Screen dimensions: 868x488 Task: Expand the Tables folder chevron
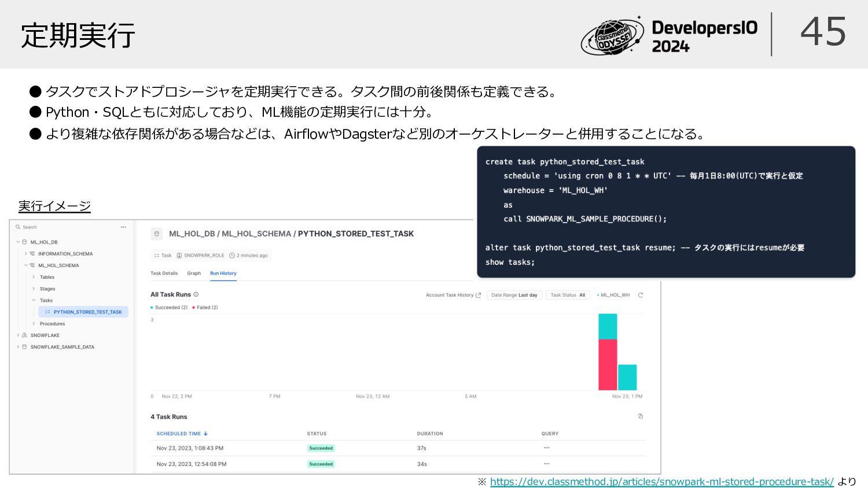tap(34, 277)
